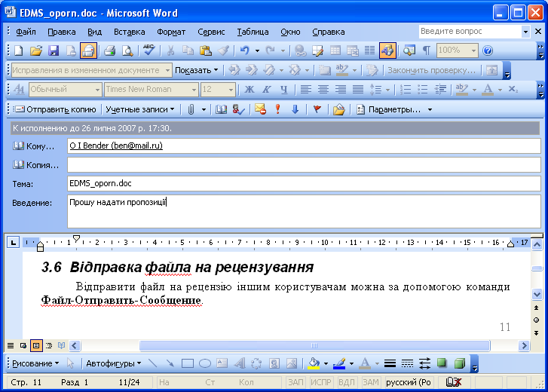Click the numbered list icon

tap(406, 90)
